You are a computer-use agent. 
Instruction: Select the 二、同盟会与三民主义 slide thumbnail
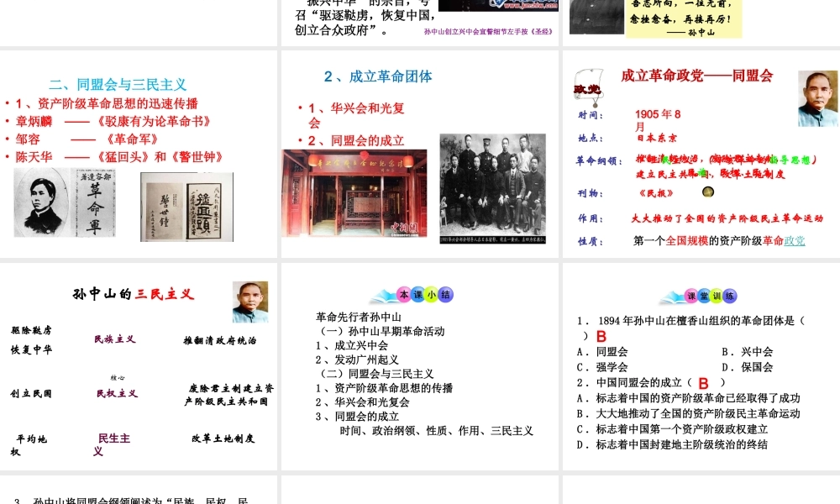click(139, 154)
